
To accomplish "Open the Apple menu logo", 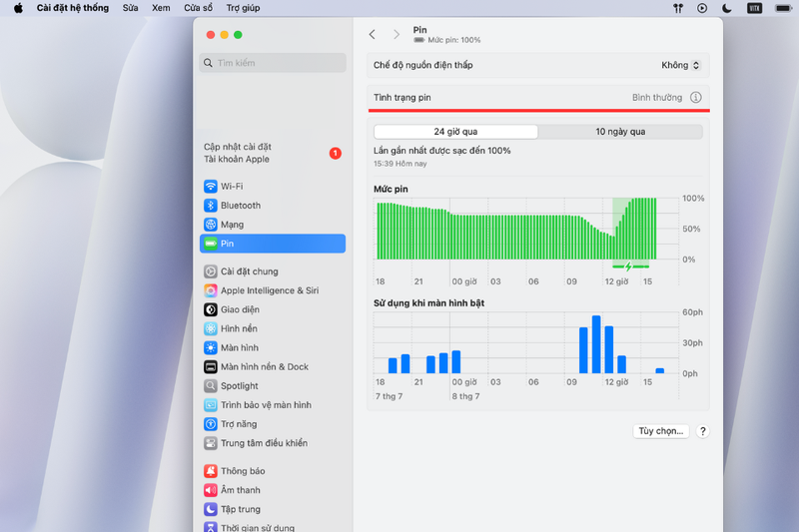I will (18, 8).
